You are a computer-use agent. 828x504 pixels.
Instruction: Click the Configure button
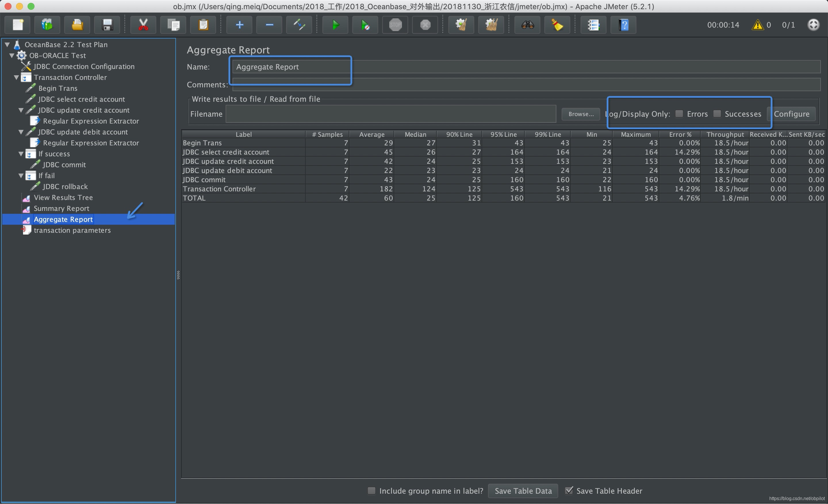tap(792, 114)
